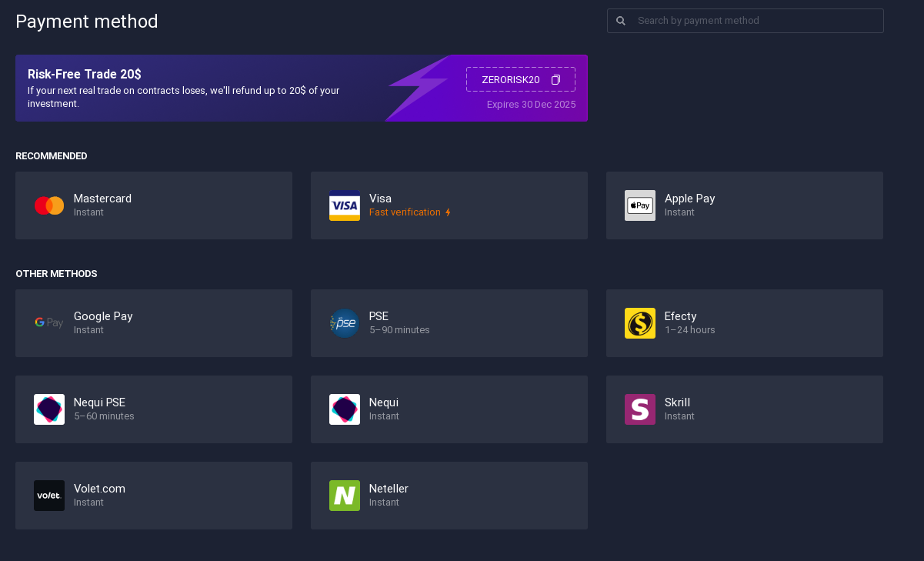924x561 pixels.
Task: Click the Expires 30 Dec 2025 text
Action: pyautogui.click(x=531, y=105)
